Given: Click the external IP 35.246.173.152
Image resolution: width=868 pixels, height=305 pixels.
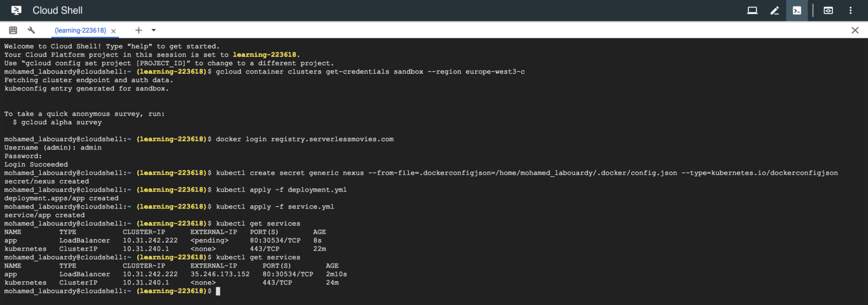Looking at the screenshot, I should pyautogui.click(x=220, y=275).
